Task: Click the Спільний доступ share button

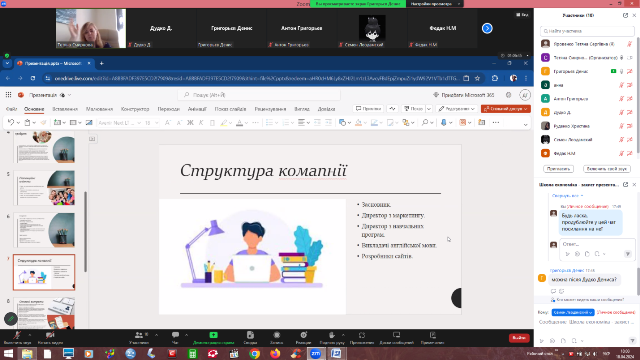Action: click(506, 109)
